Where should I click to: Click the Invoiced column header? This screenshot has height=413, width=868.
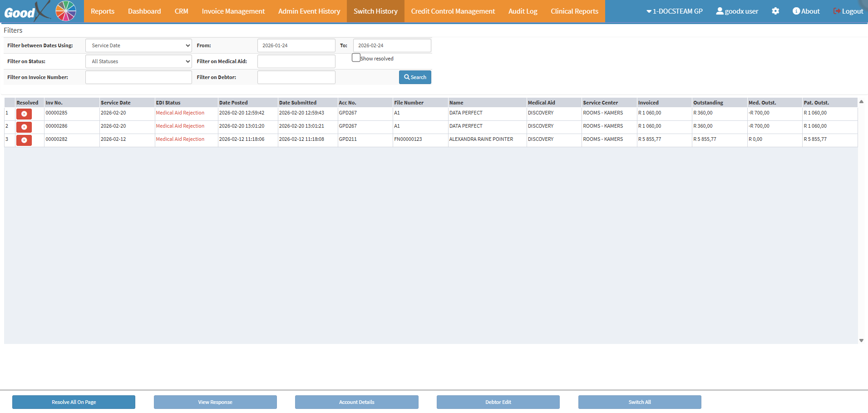point(665,103)
